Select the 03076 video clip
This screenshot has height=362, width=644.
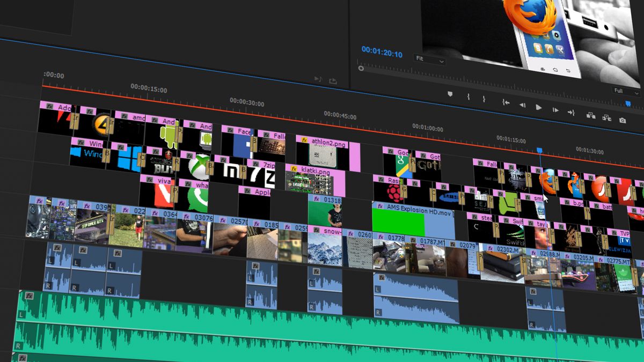(x=194, y=233)
